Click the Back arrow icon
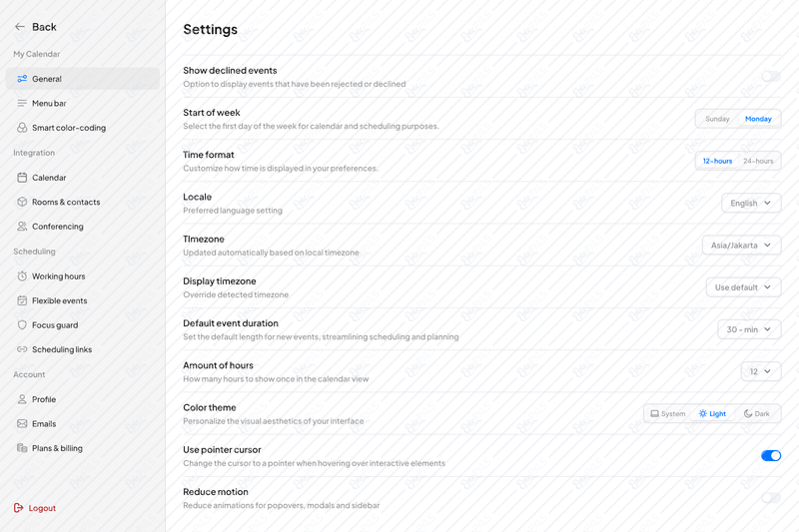The image size is (799, 532). coord(20,27)
